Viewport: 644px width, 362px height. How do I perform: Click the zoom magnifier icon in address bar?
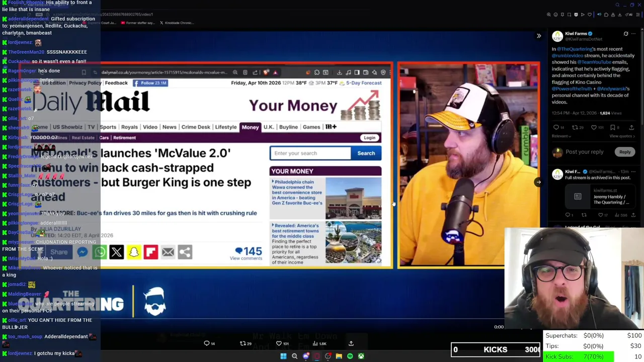point(235,72)
